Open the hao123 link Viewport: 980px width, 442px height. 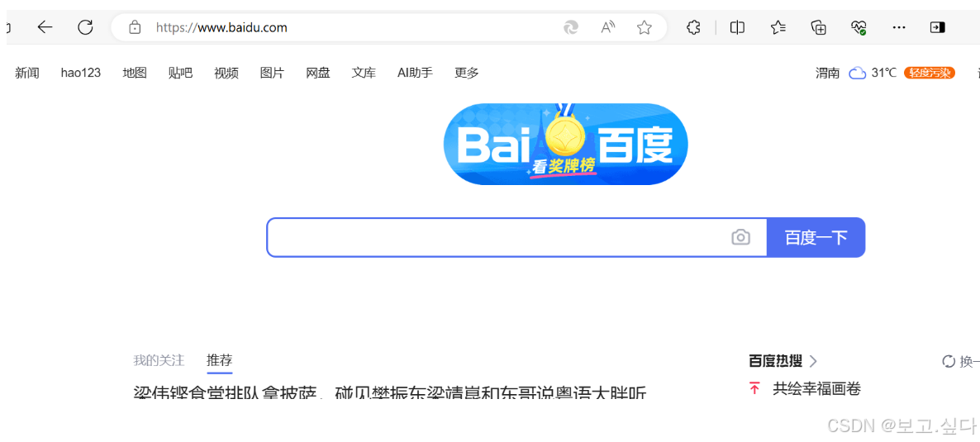[81, 74]
